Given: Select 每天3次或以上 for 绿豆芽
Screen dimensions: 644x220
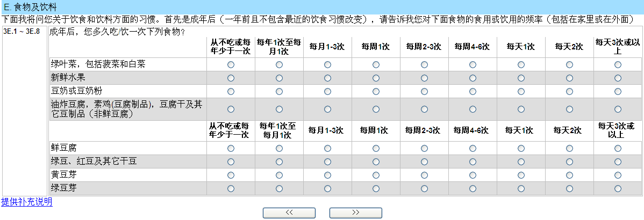Looking at the screenshot, I should (x=618, y=188).
